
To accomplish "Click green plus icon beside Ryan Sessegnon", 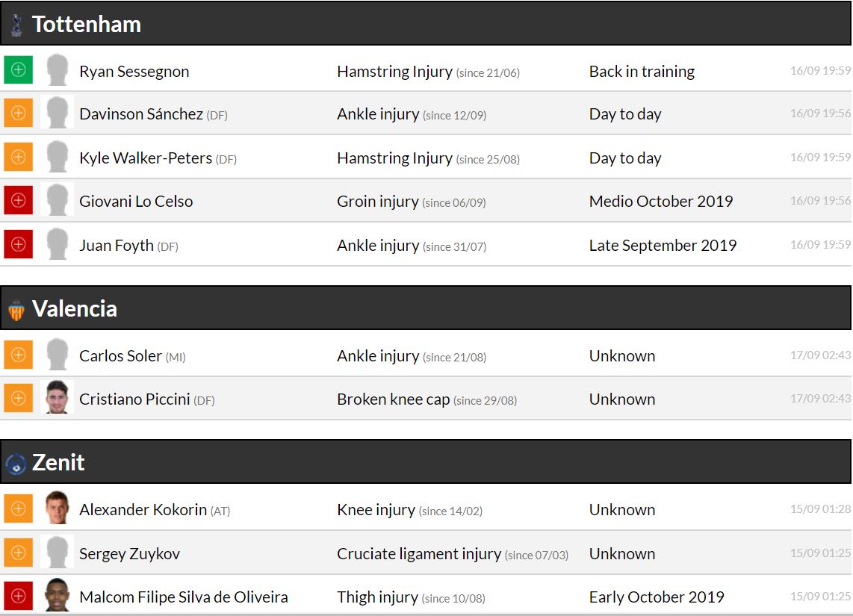I will 19,70.
